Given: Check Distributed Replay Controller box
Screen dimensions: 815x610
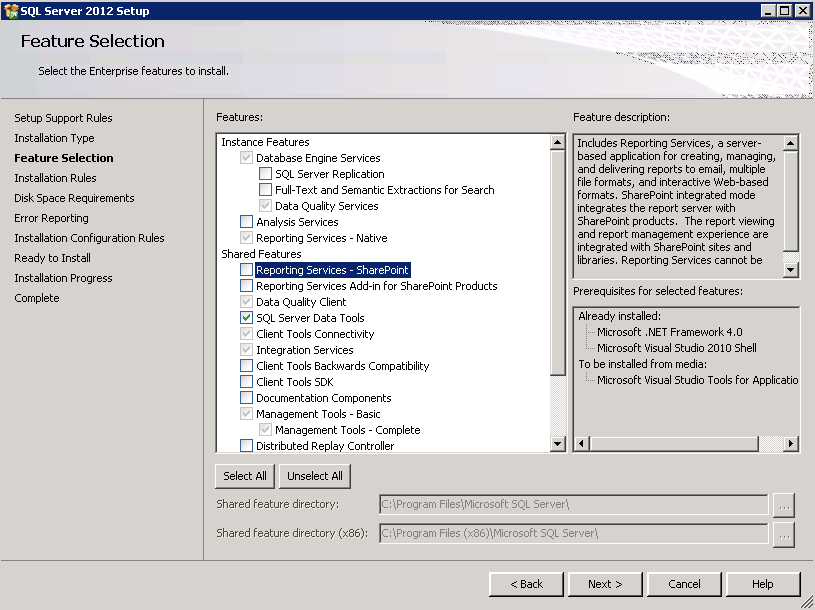Looking at the screenshot, I should coord(246,446).
